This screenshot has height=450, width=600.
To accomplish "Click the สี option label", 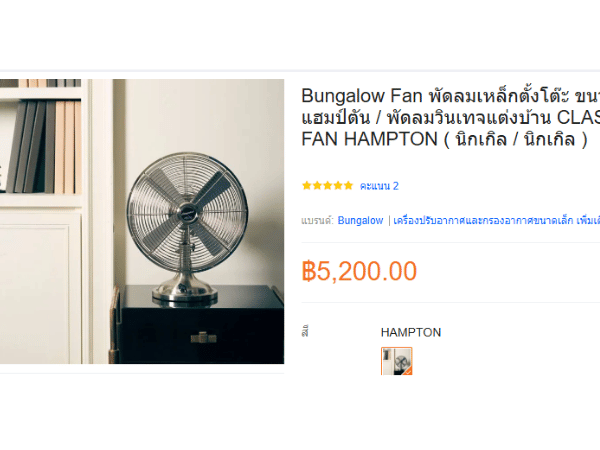I will click(305, 331).
